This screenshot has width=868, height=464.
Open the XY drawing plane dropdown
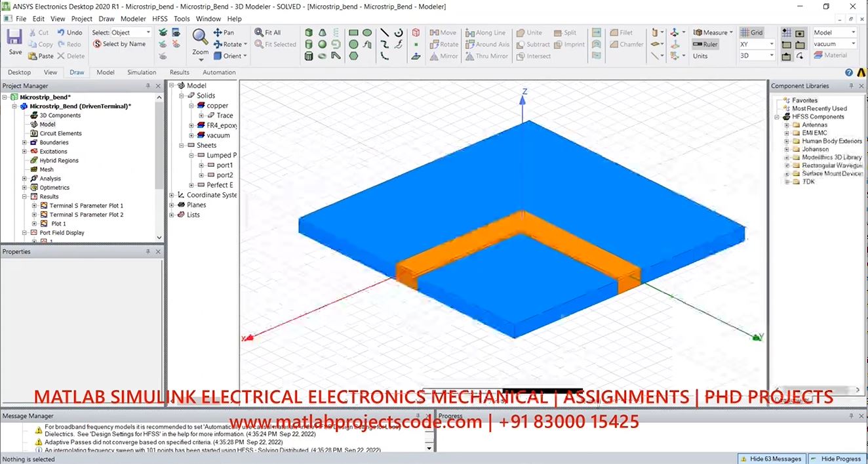click(x=771, y=44)
